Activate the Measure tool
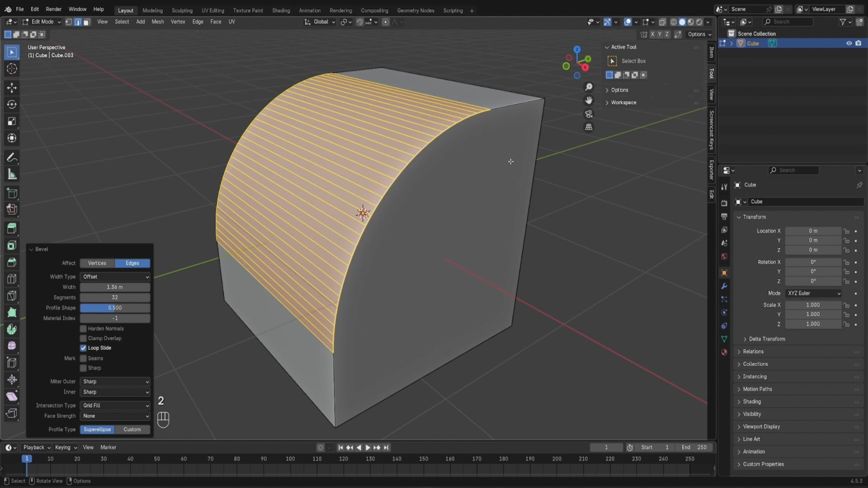 click(x=12, y=174)
